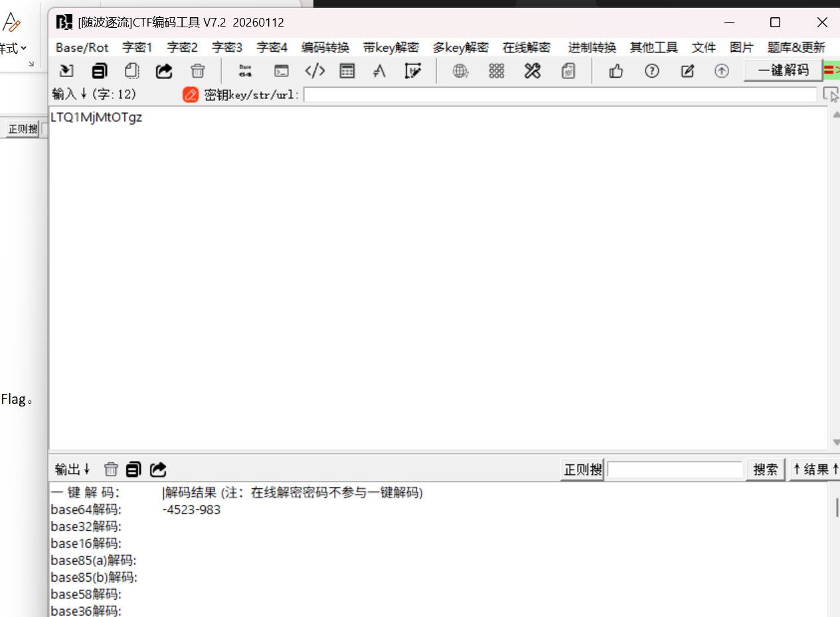Click the 搜索 button
This screenshot has width=840, height=617.
click(x=766, y=470)
